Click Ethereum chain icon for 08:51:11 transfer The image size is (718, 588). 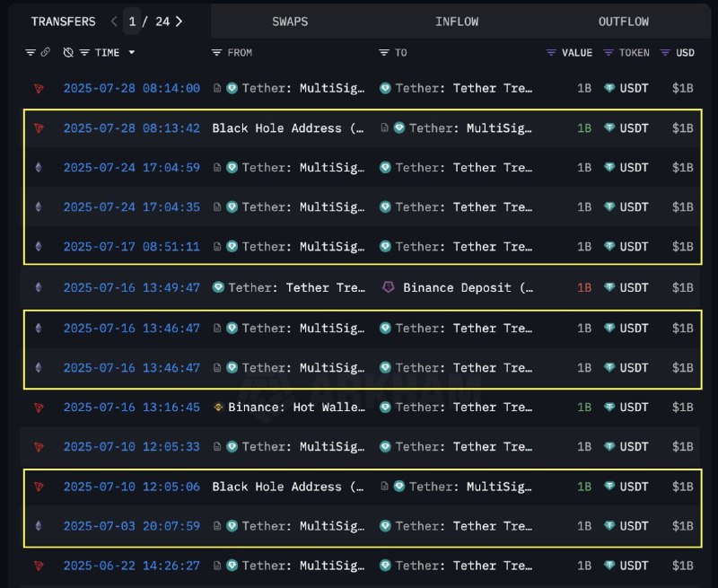[x=39, y=246]
